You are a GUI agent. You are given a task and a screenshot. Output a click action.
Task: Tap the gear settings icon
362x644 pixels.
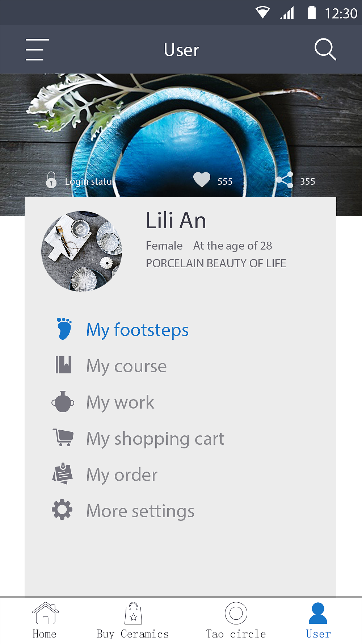click(62, 510)
